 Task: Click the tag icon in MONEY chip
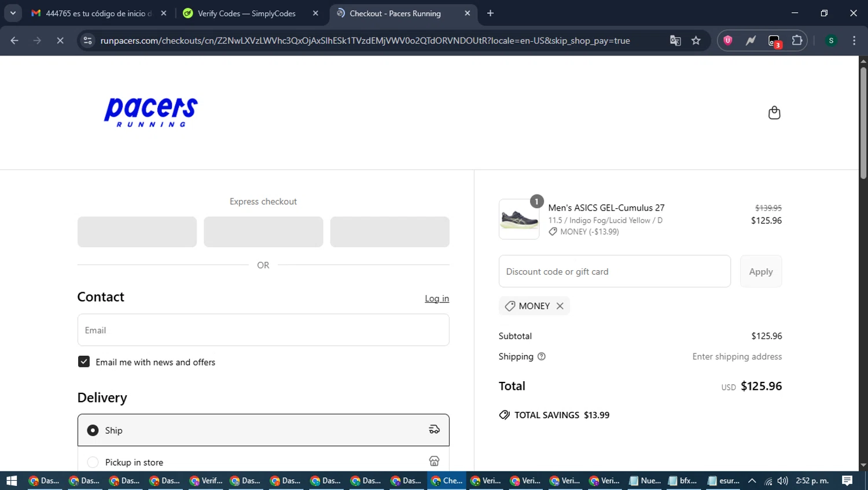click(x=510, y=306)
